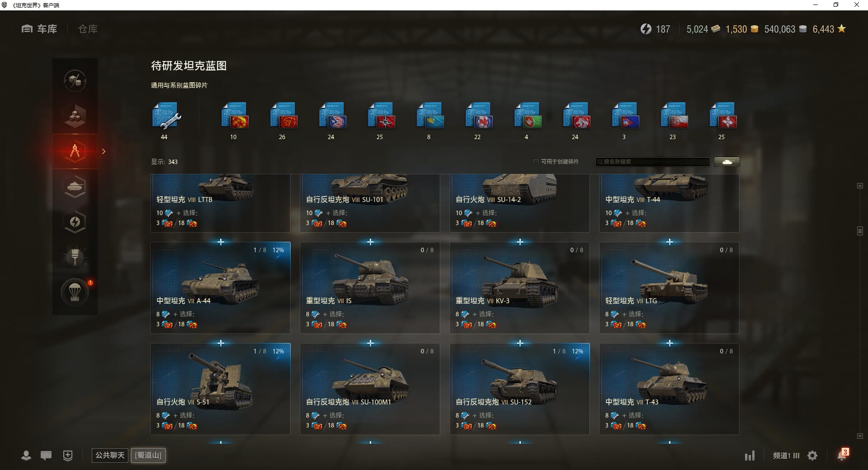Image resolution: width=868 pixels, height=470 pixels.
Task: Enable the 可用于创建碎片 checkbox
Action: (536, 162)
